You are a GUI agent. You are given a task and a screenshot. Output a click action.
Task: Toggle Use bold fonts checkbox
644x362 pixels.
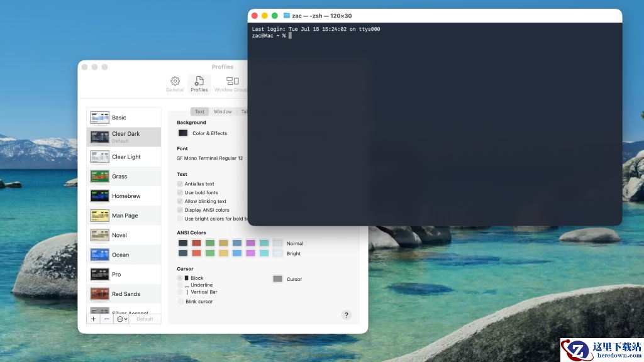click(180, 192)
